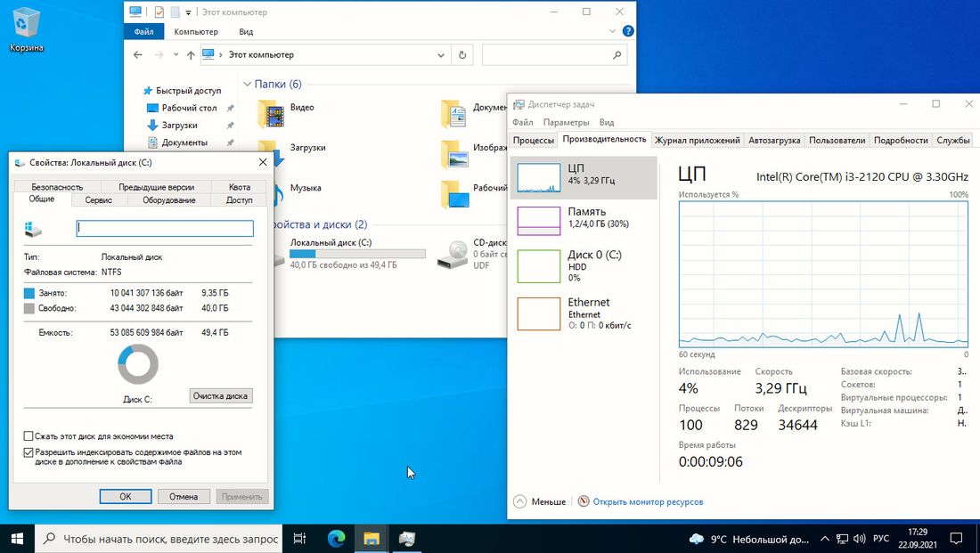Image resolution: width=980 pixels, height=553 pixels.
Task: Select the Memory performance thumbnail
Action: (x=539, y=221)
